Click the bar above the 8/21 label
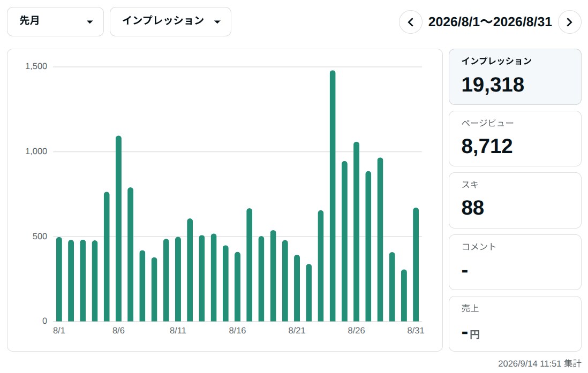The width and height of the screenshot is (588, 373). [x=297, y=288]
